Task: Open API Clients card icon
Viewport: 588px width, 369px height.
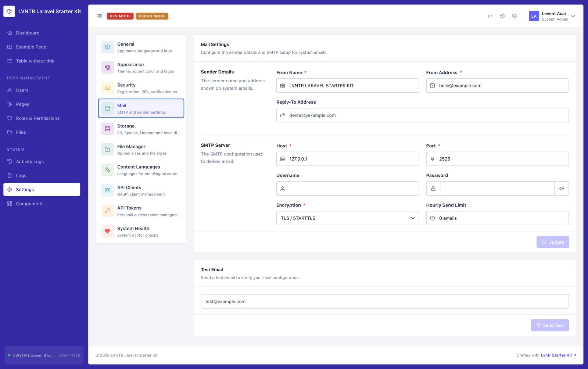Action: pos(107,190)
